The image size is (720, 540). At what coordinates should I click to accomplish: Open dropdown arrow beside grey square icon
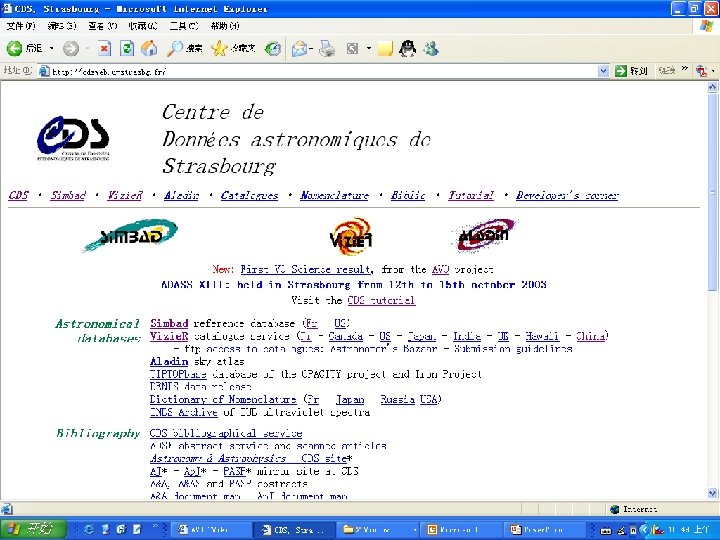click(369, 48)
